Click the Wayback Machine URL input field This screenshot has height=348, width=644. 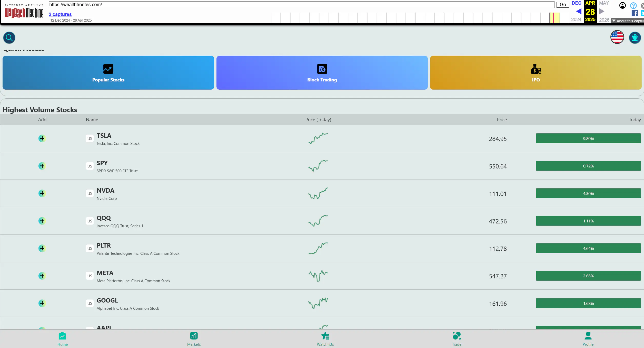301,5
